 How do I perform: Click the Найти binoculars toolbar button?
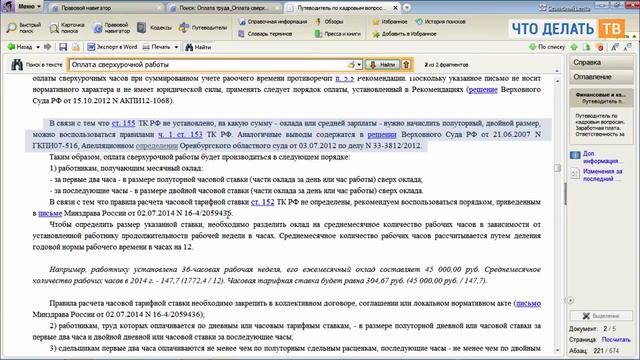pyautogui.click(x=198, y=47)
